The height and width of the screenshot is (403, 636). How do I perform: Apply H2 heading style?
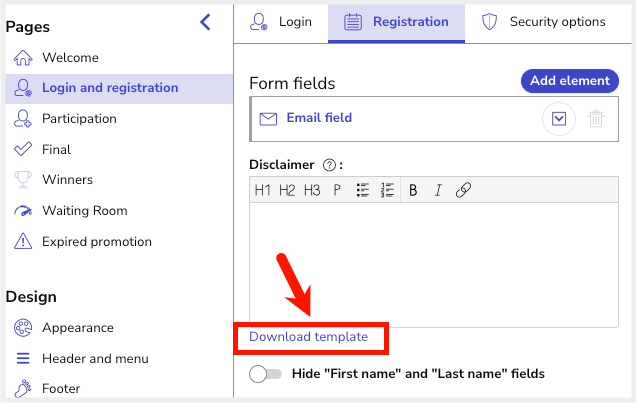[x=287, y=190]
